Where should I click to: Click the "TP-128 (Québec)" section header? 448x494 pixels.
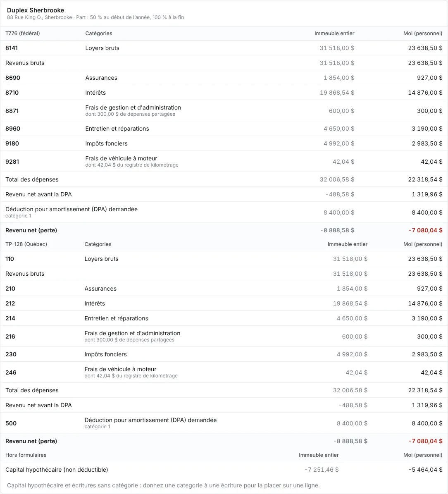click(26, 244)
